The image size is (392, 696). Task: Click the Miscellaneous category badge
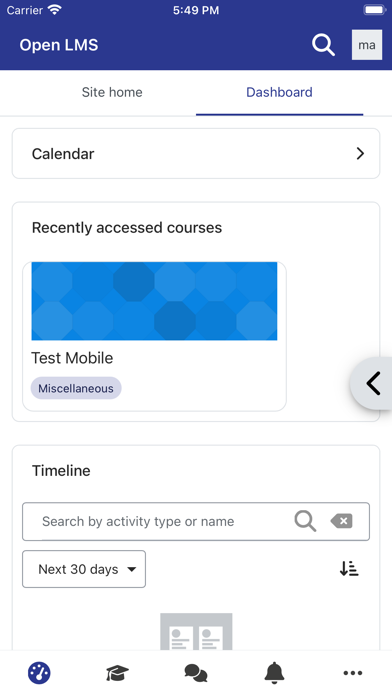tap(76, 388)
